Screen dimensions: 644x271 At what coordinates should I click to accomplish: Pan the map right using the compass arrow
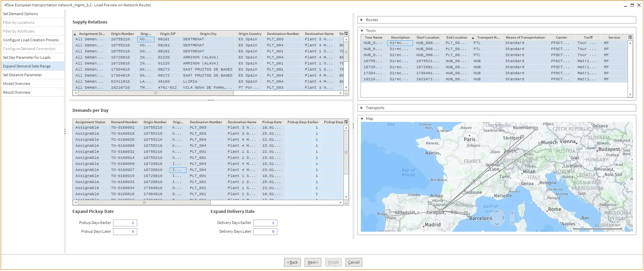click(503, 217)
